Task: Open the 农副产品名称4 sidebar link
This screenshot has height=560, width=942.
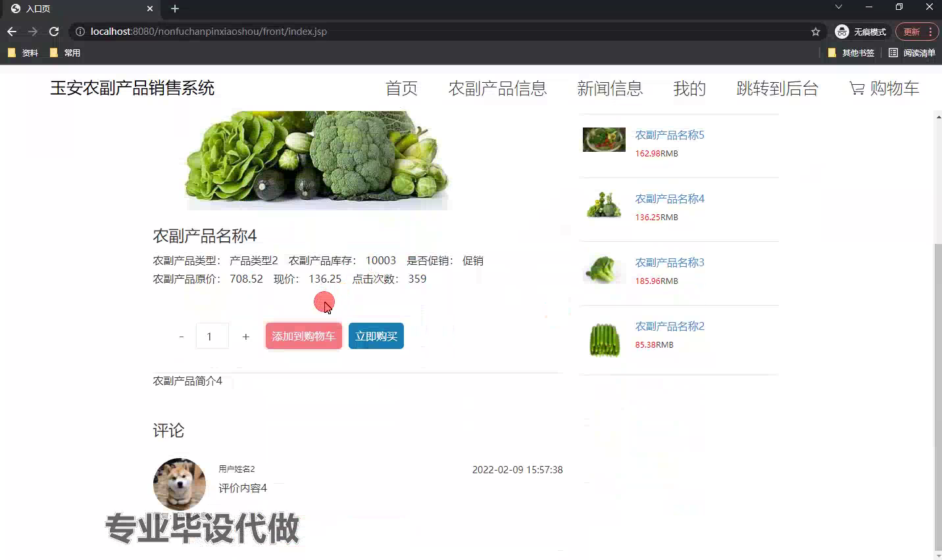Action: pos(670,198)
